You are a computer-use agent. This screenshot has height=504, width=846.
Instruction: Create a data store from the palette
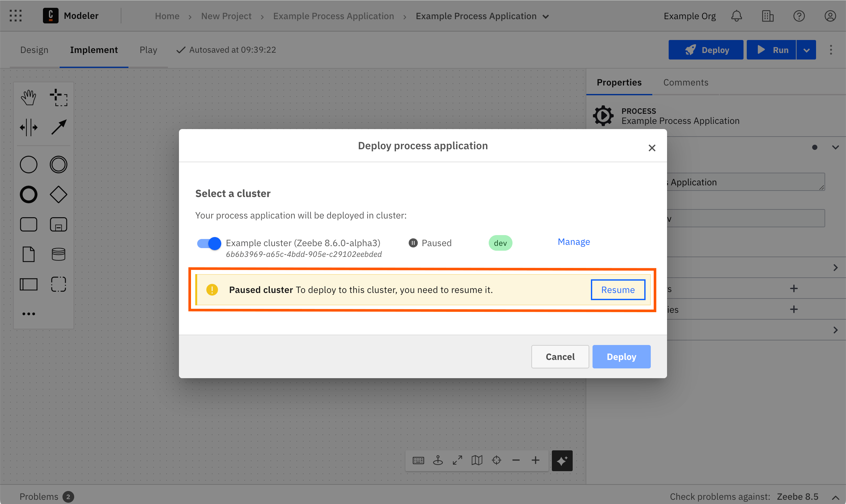point(59,254)
